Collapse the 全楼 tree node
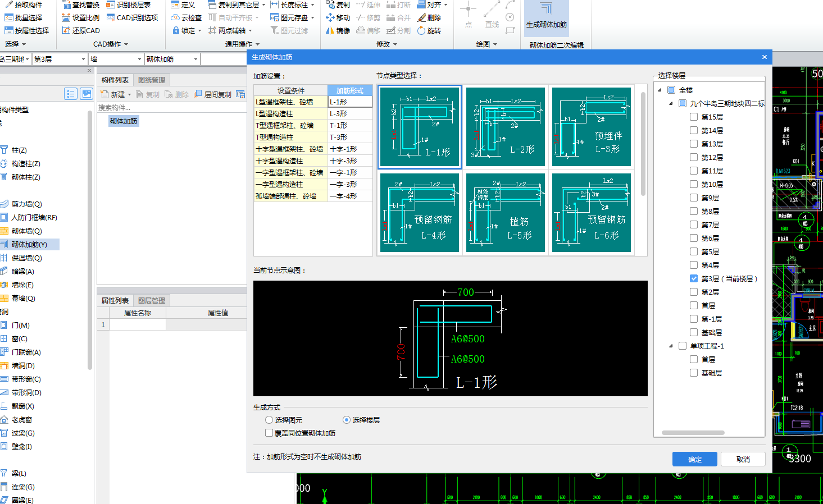823x504 pixels. [660, 90]
